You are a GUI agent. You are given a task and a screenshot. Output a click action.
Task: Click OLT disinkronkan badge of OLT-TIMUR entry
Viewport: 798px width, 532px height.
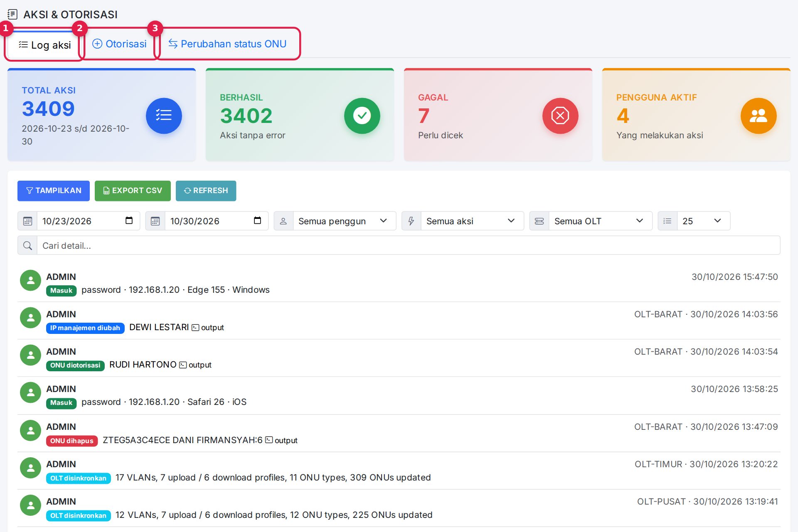click(x=79, y=478)
